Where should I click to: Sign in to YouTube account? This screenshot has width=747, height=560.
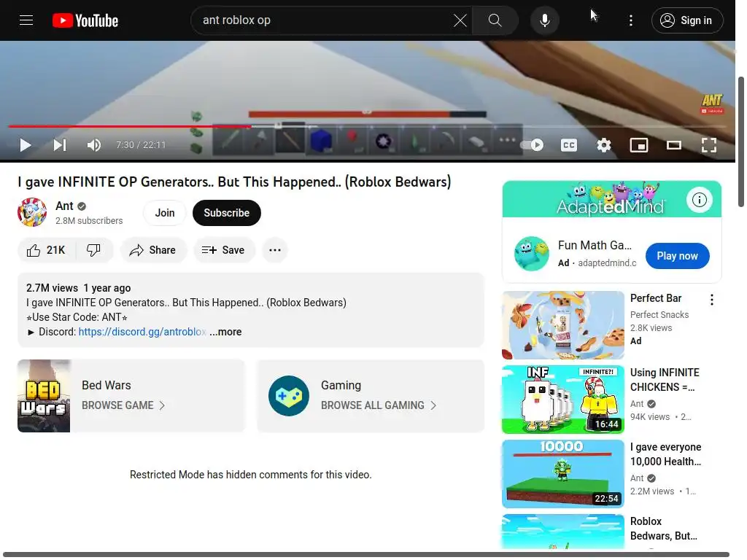click(687, 20)
